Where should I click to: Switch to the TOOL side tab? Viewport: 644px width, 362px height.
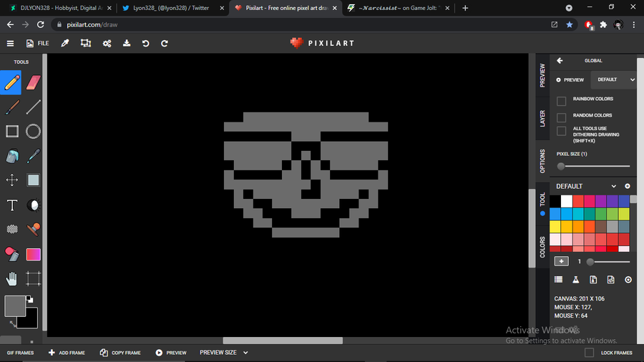tap(542, 204)
